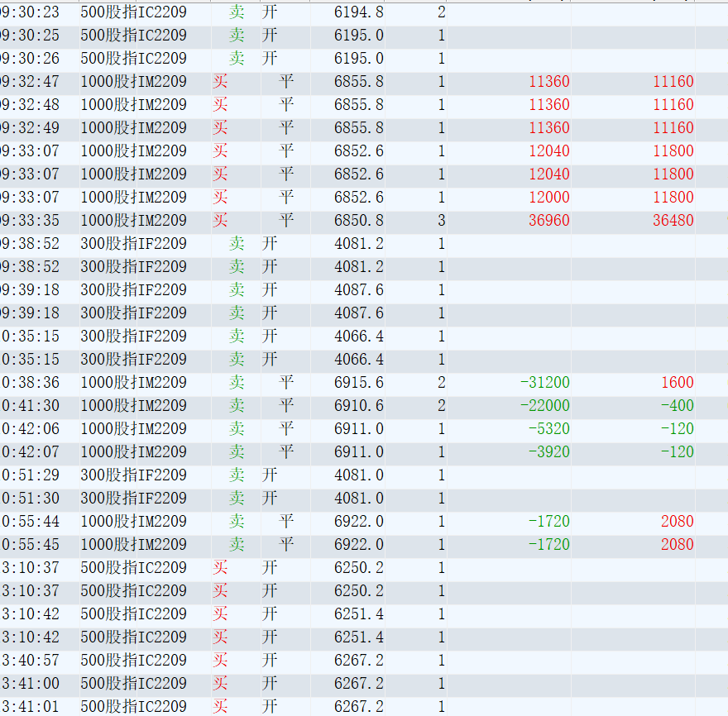Select the 0:41:30 time cell

30,406
